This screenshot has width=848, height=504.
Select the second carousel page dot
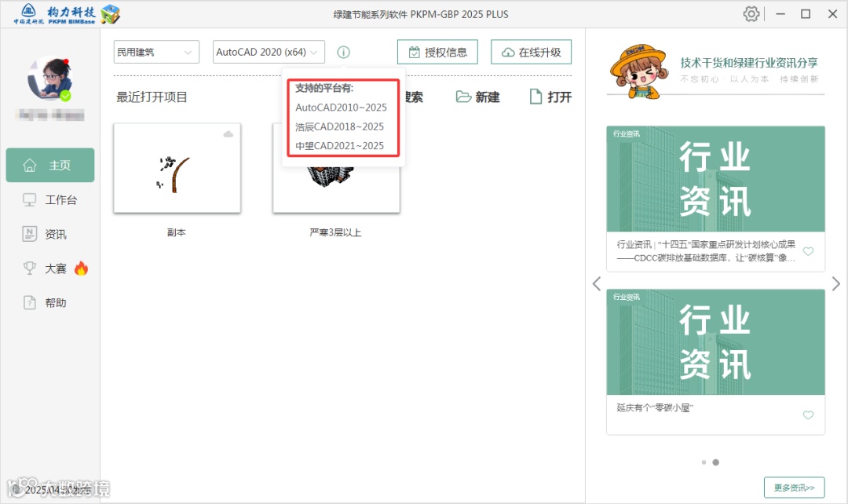click(x=715, y=462)
